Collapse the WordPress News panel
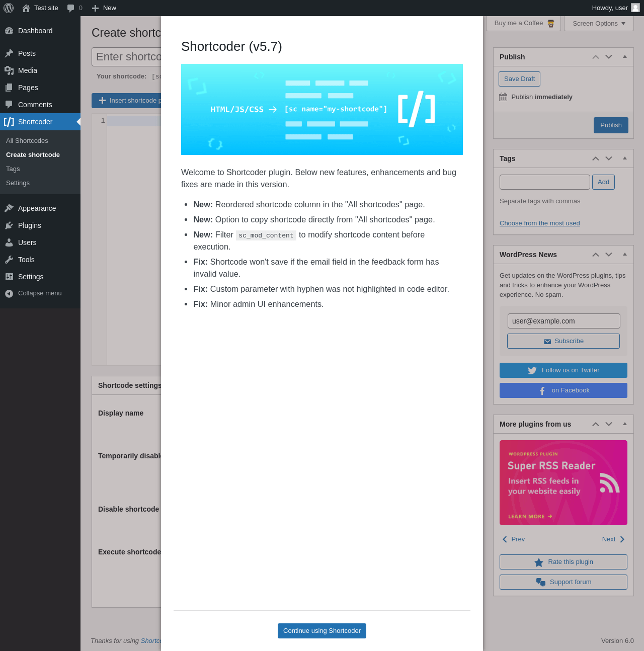644x651 pixels. coord(625,255)
